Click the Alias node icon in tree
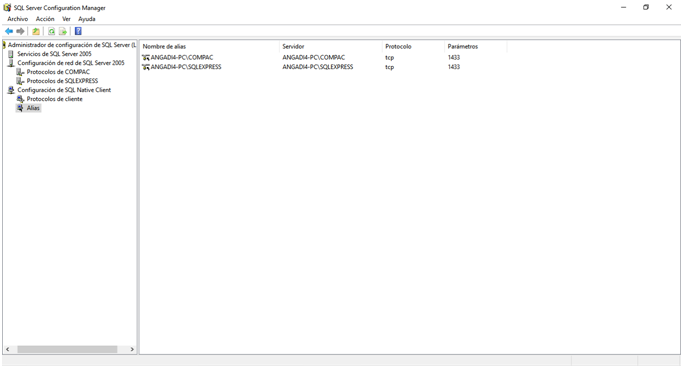This screenshot has width=683, height=367. point(20,108)
